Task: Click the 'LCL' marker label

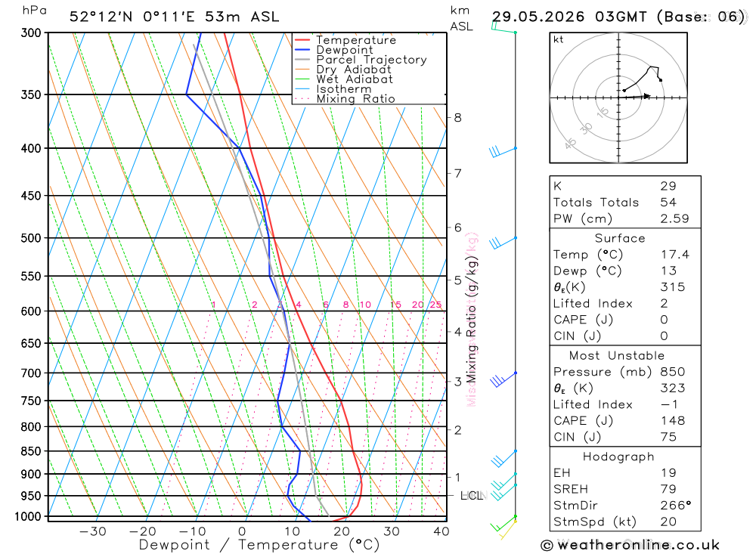Action: click(472, 496)
